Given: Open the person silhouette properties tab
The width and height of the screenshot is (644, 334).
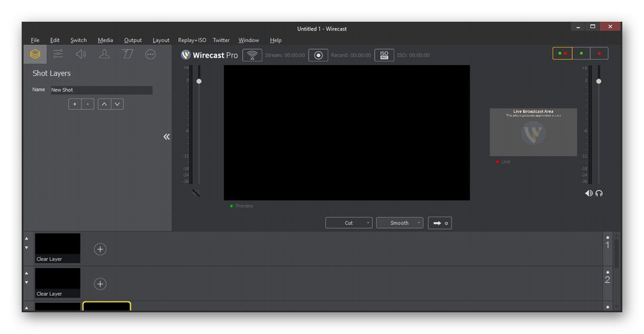Looking at the screenshot, I should coord(104,54).
